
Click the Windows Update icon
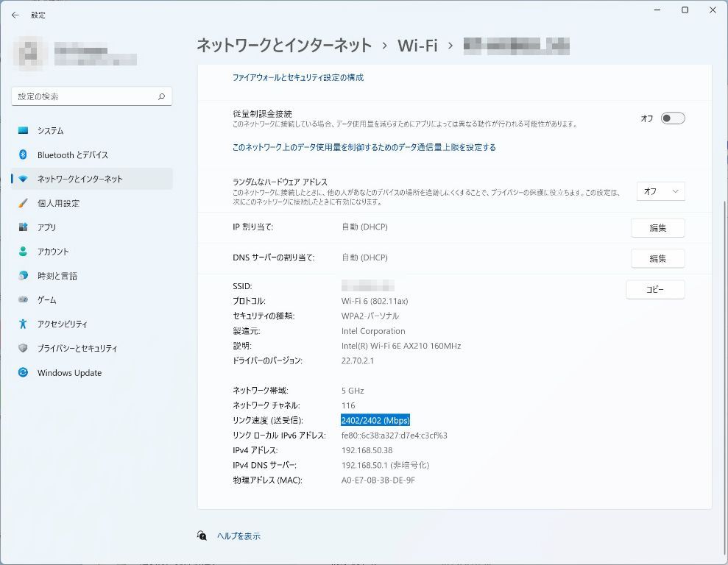[23, 373]
